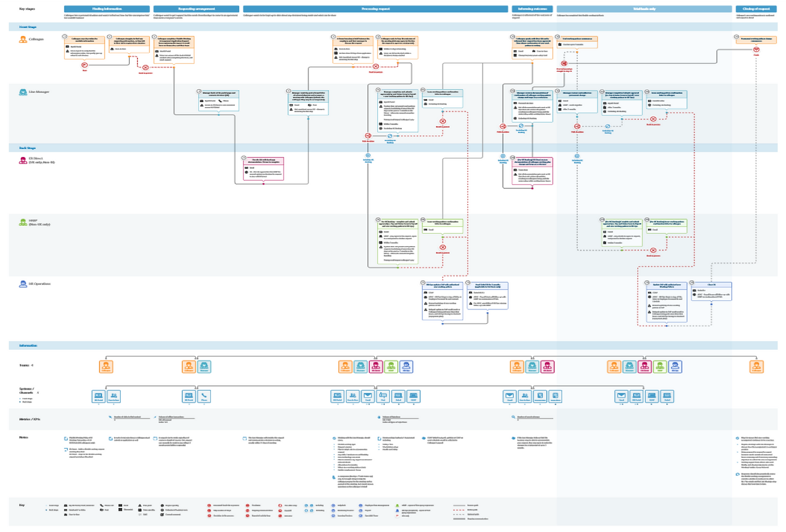Select the Informing outcome stage header
786x532 pixels.
point(532,9)
